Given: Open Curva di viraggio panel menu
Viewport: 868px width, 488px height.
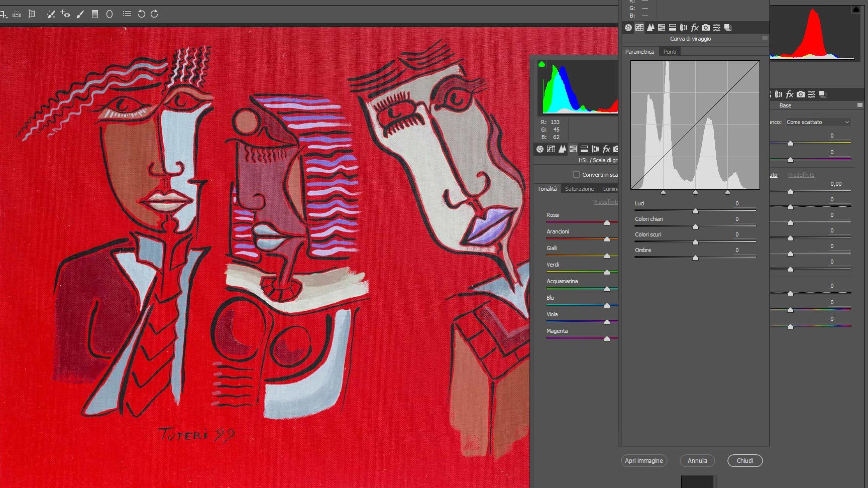Looking at the screenshot, I should pos(765,39).
